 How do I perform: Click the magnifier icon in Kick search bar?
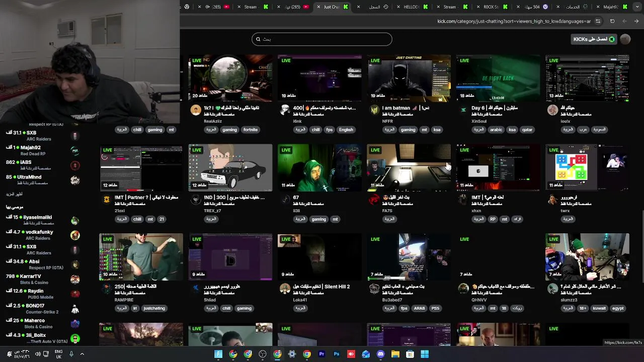click(x=258, y=39)
